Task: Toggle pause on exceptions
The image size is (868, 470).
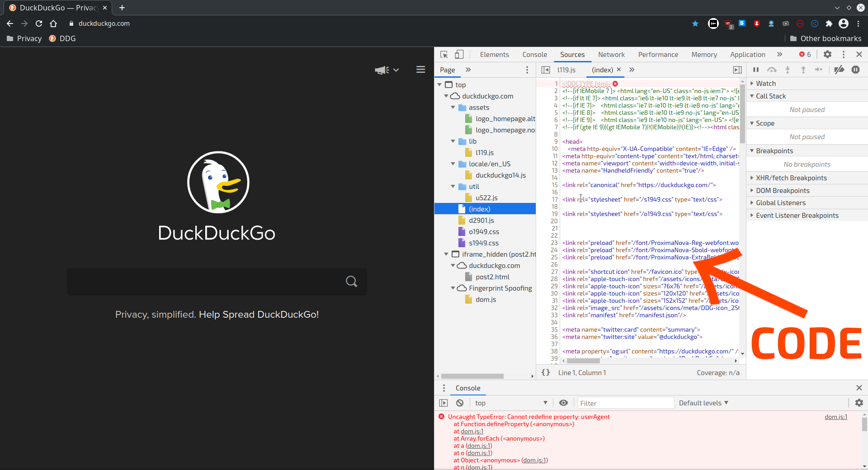Action: pyautogui.click(x=856, y=70)
